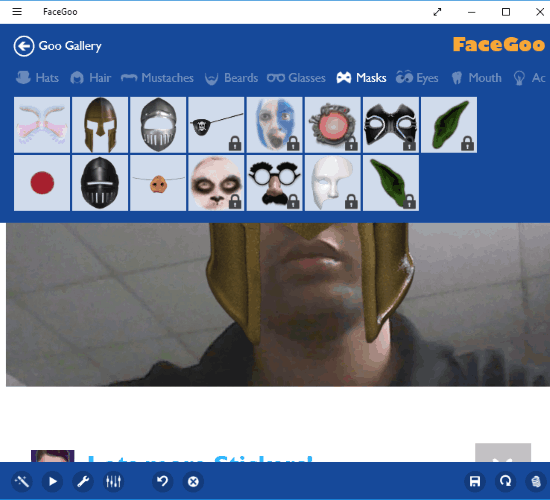Click the undo icon
This screenshot has height=500, width=550.
pos(163,481)
